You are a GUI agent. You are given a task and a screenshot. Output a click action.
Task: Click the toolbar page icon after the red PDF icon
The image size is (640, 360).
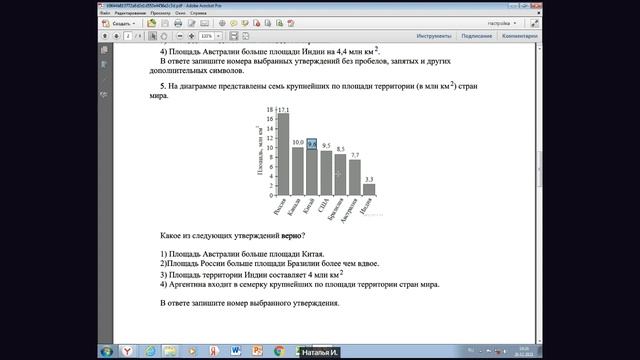(x=268, y=23)
